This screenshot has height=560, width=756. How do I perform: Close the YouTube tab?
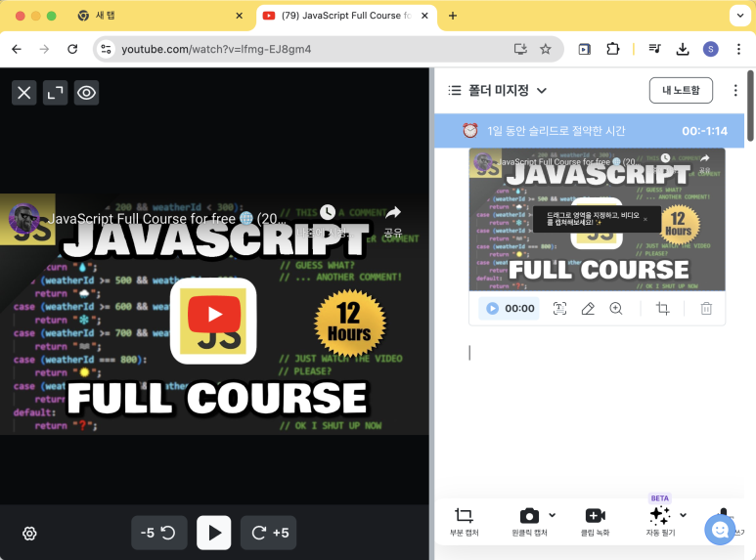[x=424, y=16]
